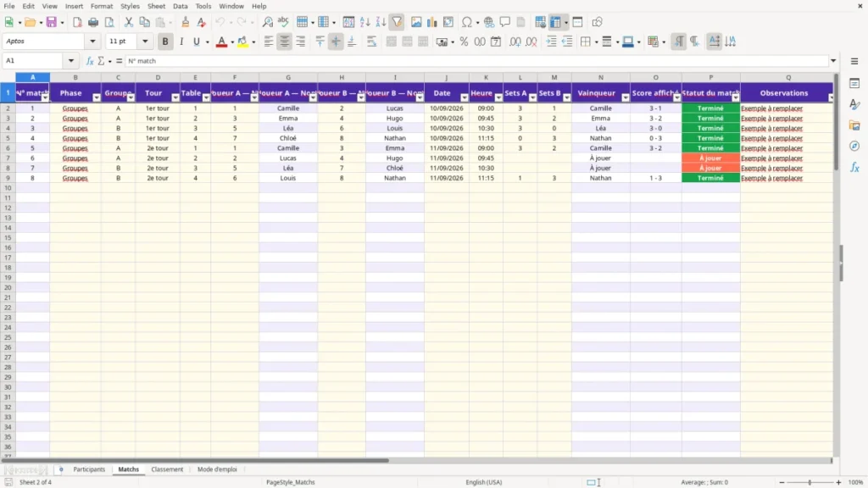Click the Sort Ascending icon
The height and width of the screenshot is (488, 868).
click(x=364, y=22)
